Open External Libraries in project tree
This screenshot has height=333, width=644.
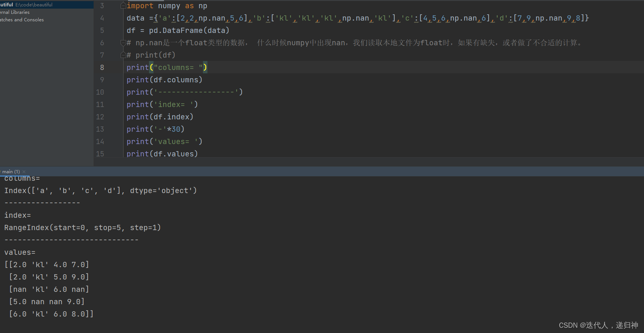pos(15,12)
